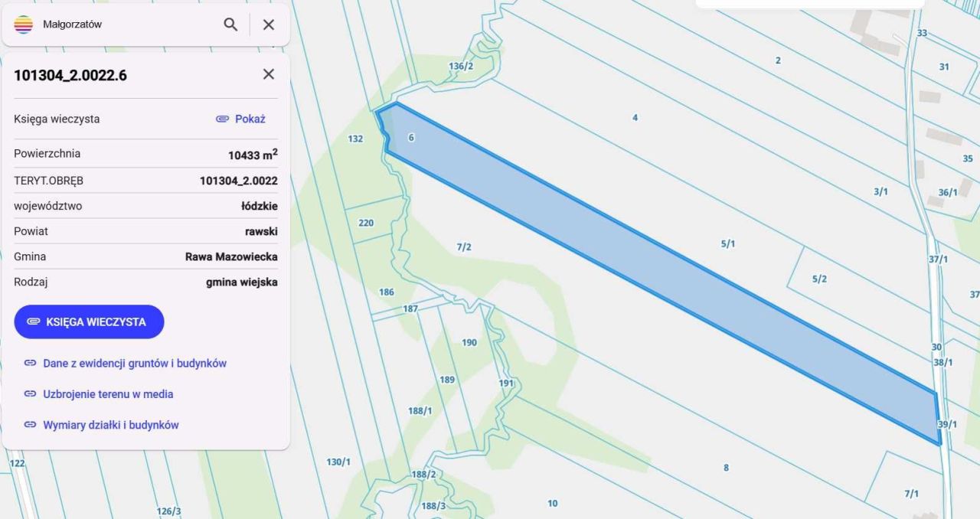The width and height of the screenshot is (980, 519).
Task: Select parcel 4 on the map
Action: [x=635, y=118]
